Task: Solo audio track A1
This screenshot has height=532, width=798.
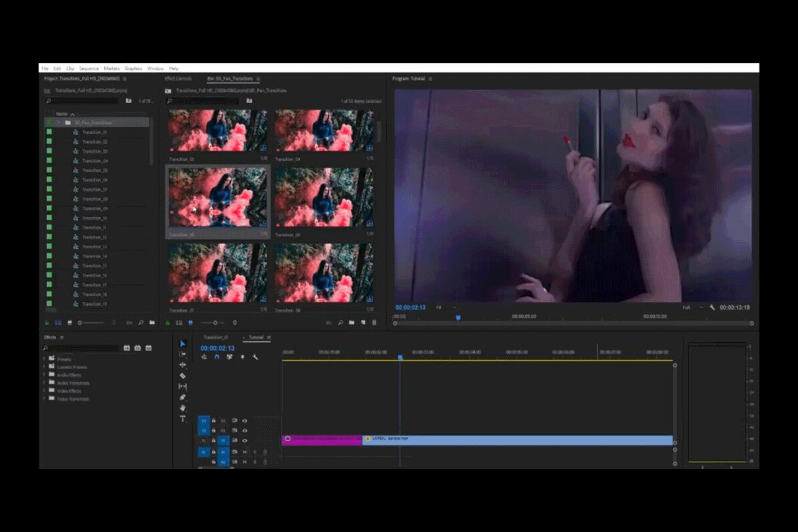Action: (255, 452)
